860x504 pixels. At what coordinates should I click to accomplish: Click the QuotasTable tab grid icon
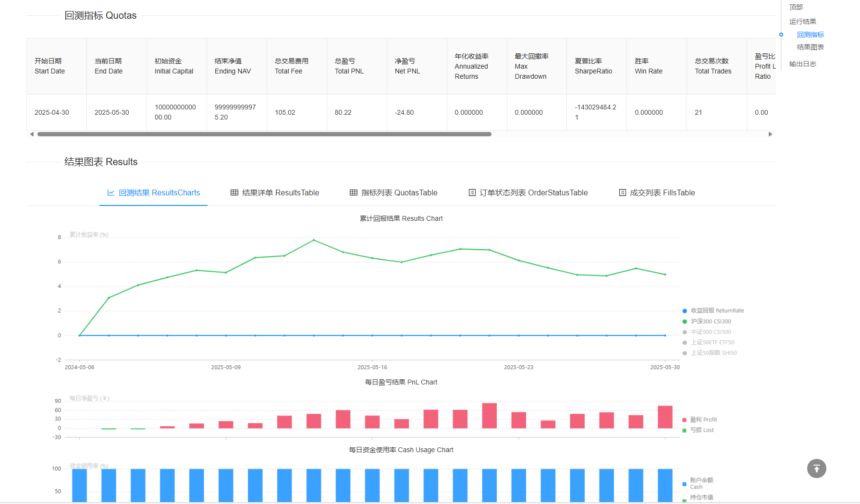354,192
